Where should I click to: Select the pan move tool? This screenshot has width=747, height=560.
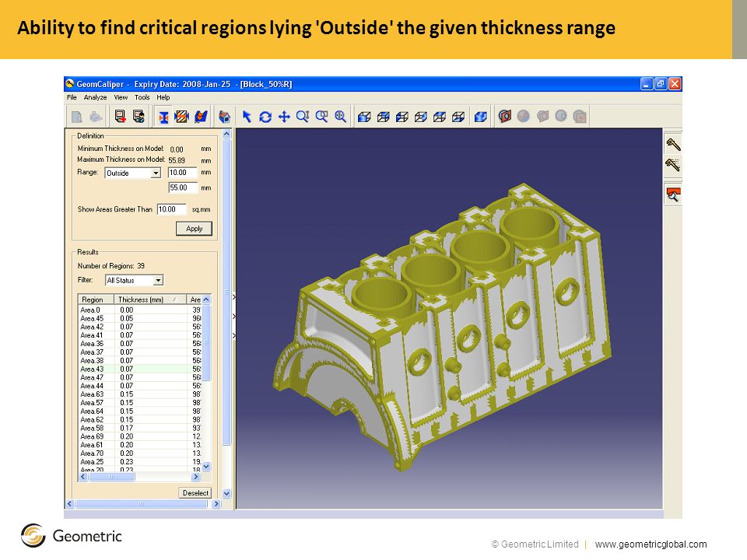click(x=284, y=117)
